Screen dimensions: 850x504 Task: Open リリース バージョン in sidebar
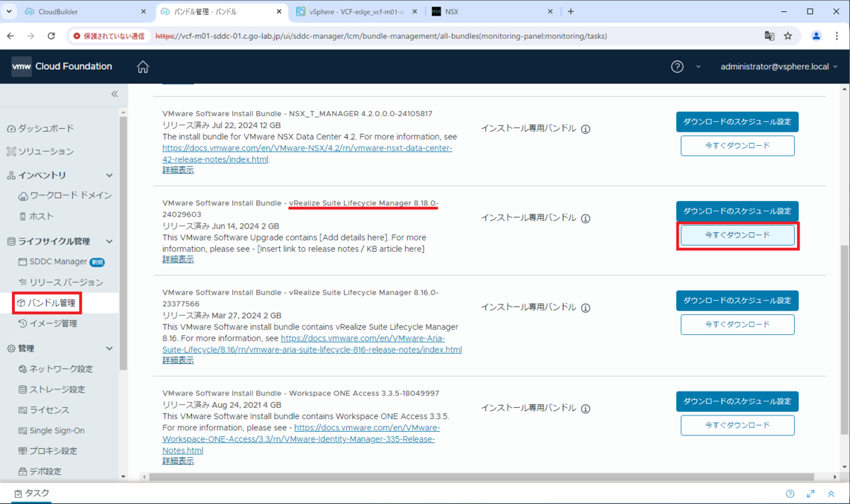click(61, 282)
